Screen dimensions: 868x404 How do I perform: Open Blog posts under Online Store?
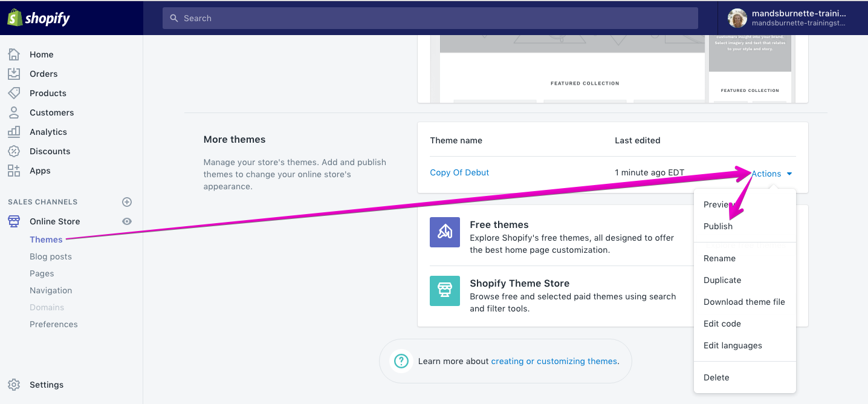[x=51, y=256]
